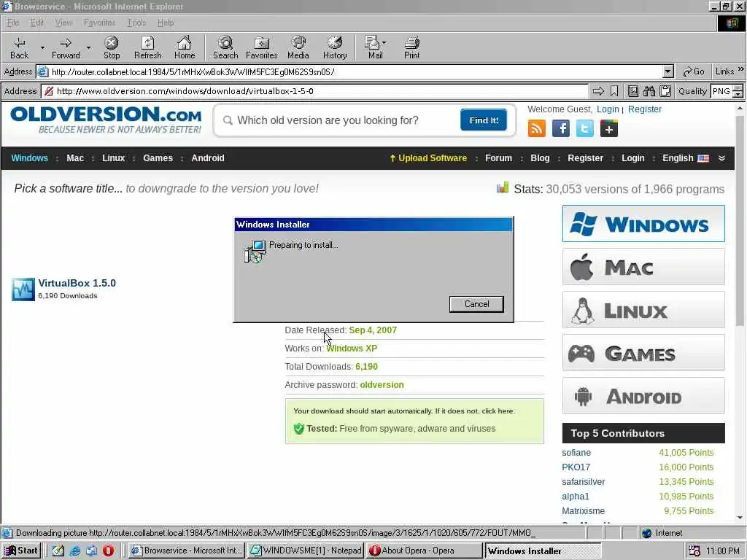Click the Go button beside address bar
This screenshot has width=747, height=560.
pyautogui.click(x=694, y=71)
